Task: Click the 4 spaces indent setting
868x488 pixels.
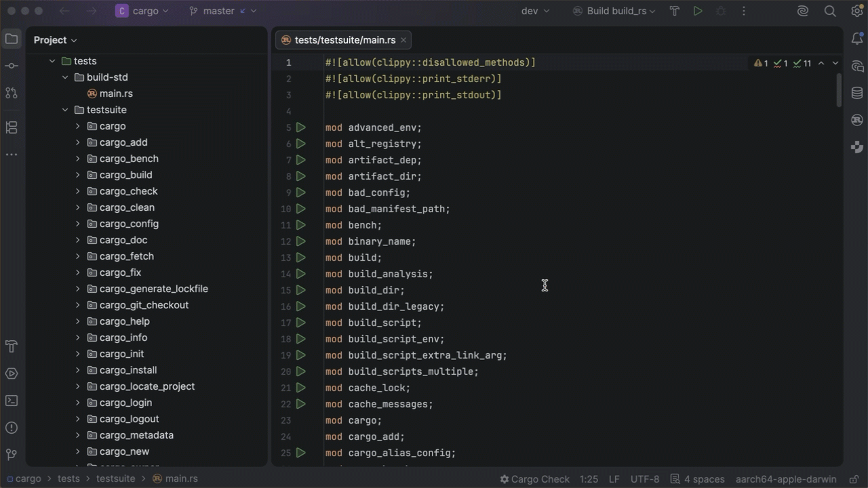Action: (697, 479)
